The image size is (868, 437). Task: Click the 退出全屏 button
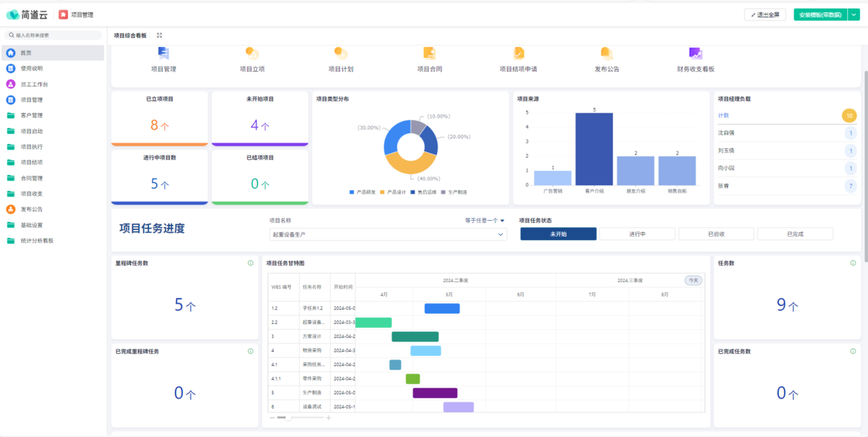click(765, 14)
